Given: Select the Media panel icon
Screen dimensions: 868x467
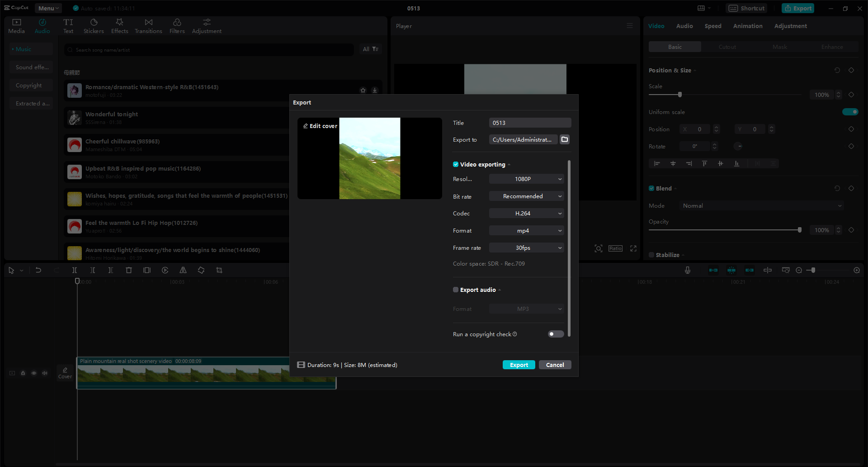Looking at the screenshot, I should [16, 25].
